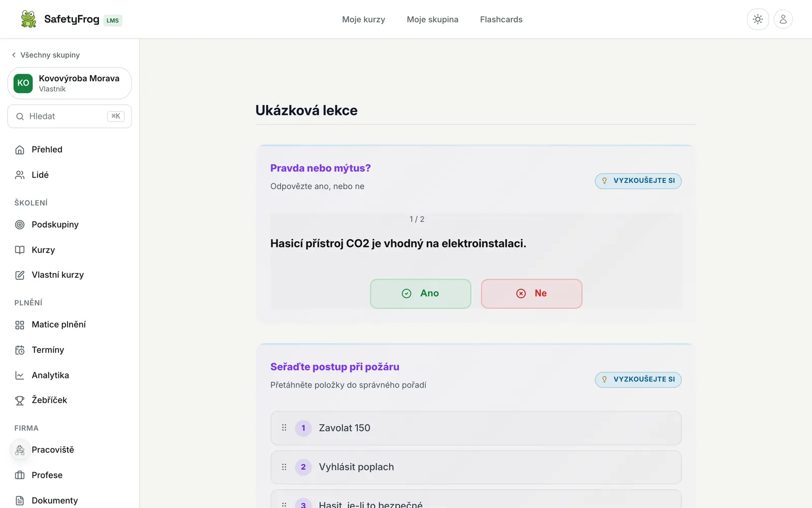812x508 pixels.
Task: Click the Přehled home icon
Action: 20,150
